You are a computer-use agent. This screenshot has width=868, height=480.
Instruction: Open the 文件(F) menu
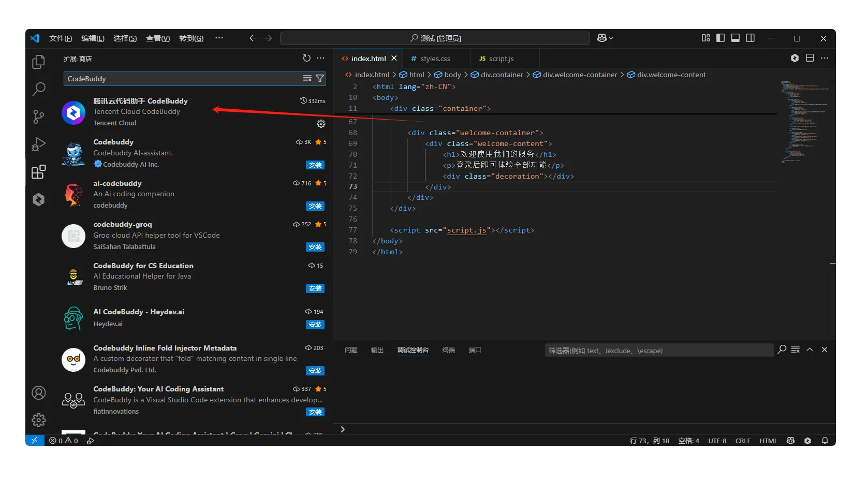pyautogui.click(x=61, y=38)
